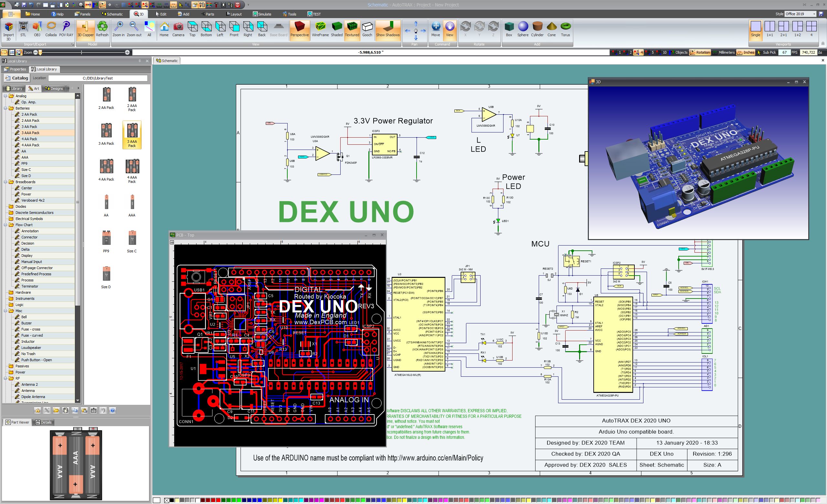
Task: Select the 4 viewport layout
Action: point(811,29)
